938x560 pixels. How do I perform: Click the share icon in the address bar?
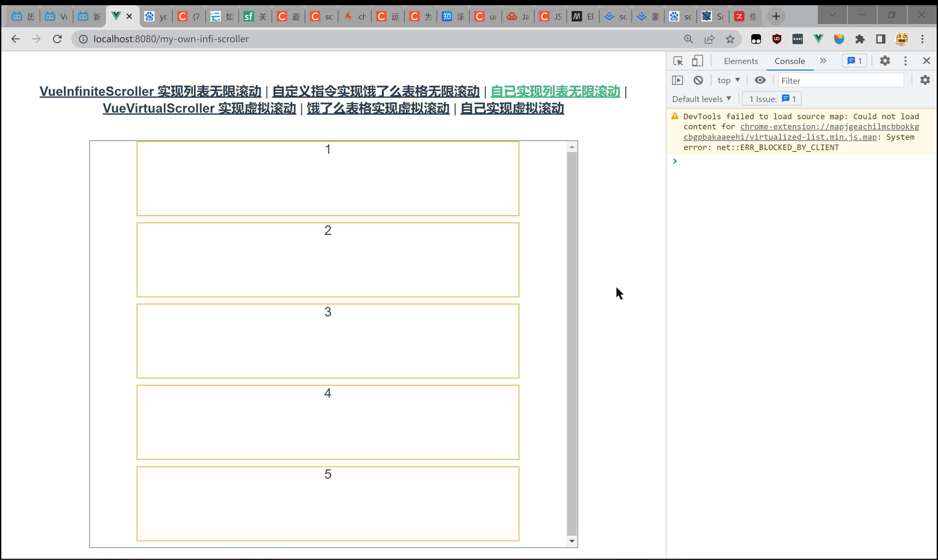click(710, 39)
